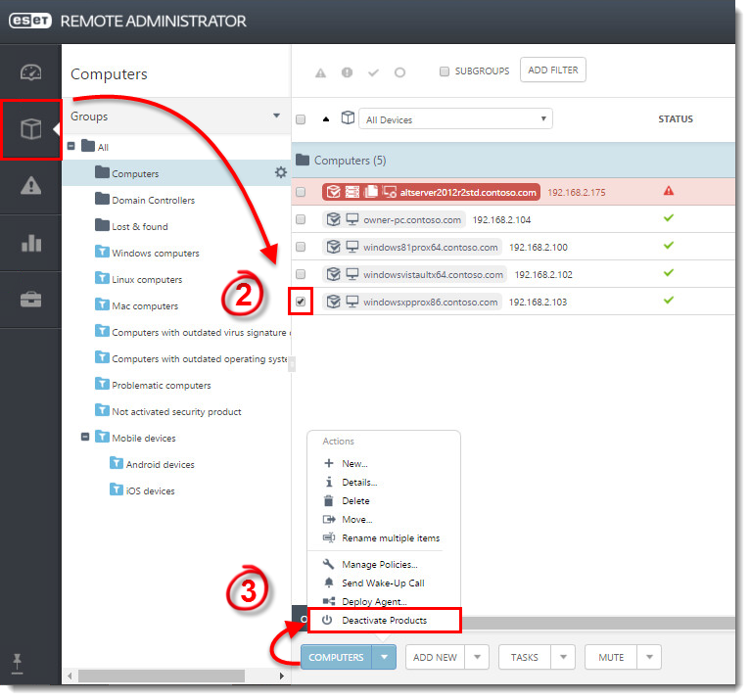Open the ADD NEW dropdown arrow
Image resolution: width=750 pixels, height=700 pixels.
[477, 657]
